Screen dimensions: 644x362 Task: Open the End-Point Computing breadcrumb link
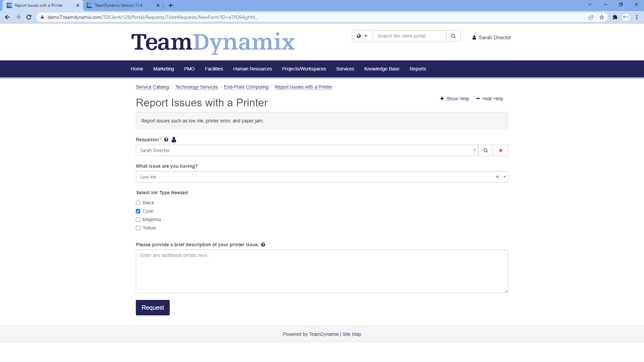(x=246, y=87)
